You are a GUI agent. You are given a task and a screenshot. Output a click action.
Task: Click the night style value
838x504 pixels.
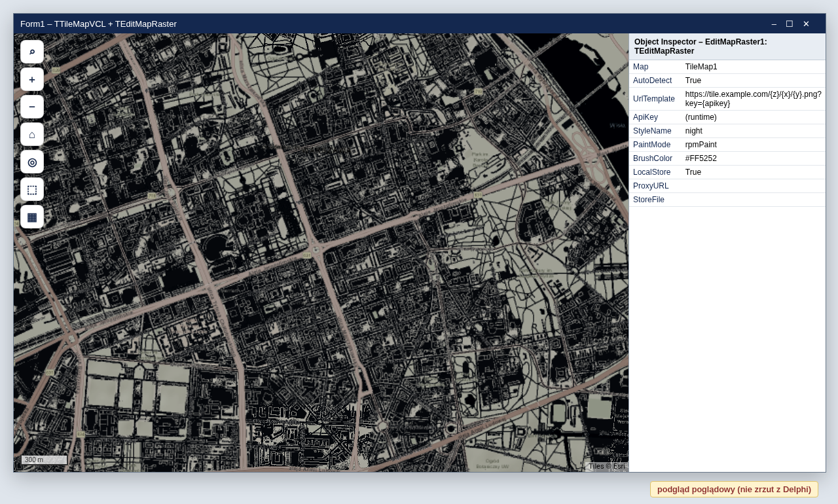pos(694,131)
